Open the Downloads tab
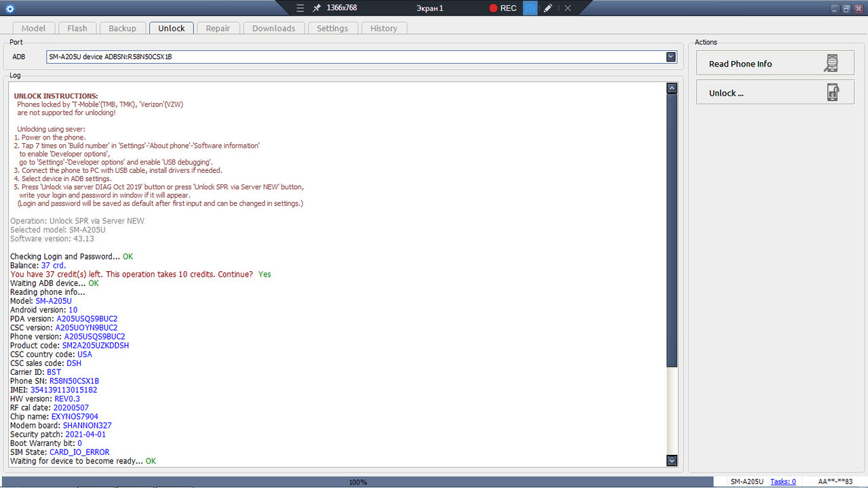 [x=273, y=28]
